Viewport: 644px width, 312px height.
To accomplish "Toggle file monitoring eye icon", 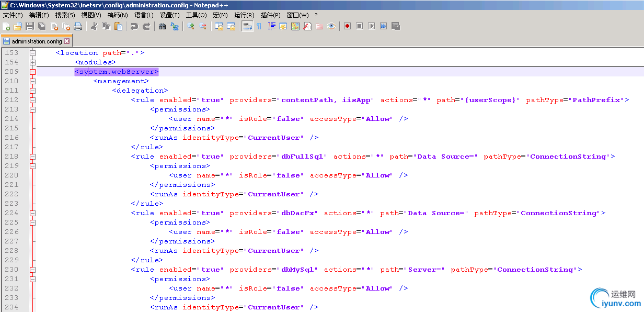I will (331, 26).
